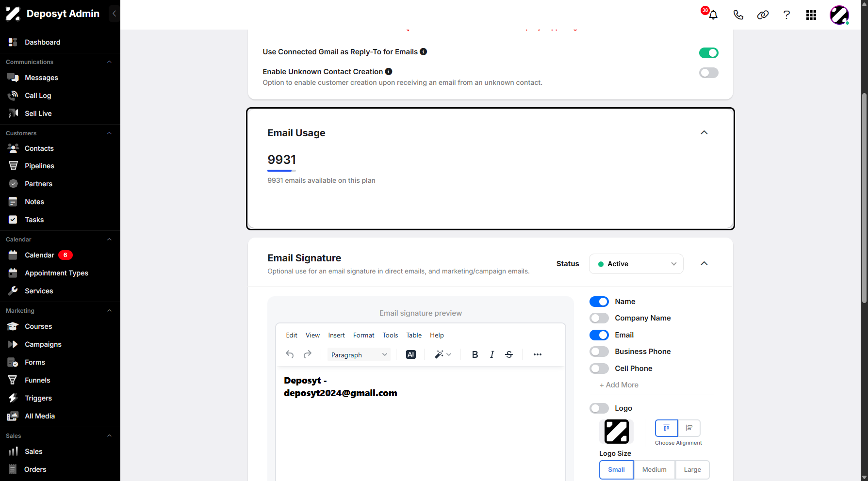Image resolution: width=868 pixels, height=481 pixels.
Task: Enable the Company Name toggle
Action: (x=599, y=318)
